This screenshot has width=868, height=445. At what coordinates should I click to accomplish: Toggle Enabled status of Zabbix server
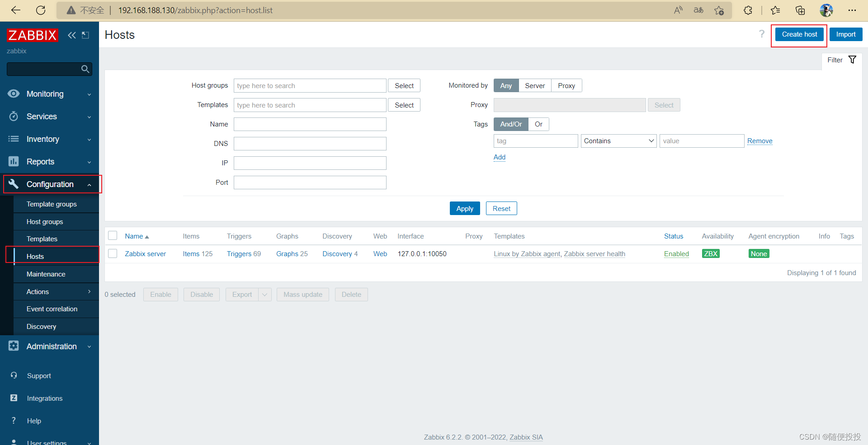(676, 253)
